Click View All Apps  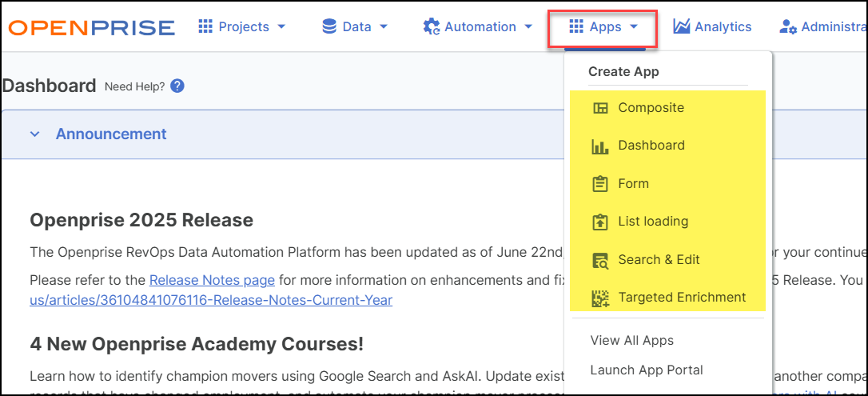tap(632, 340)
